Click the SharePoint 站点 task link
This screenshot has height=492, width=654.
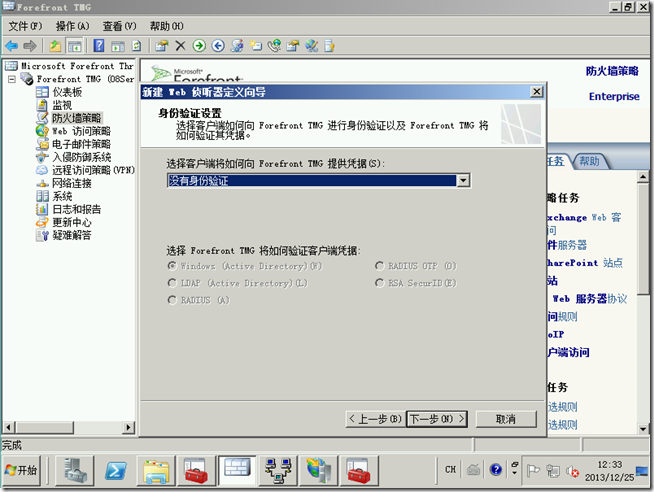(x=585, y=263)
